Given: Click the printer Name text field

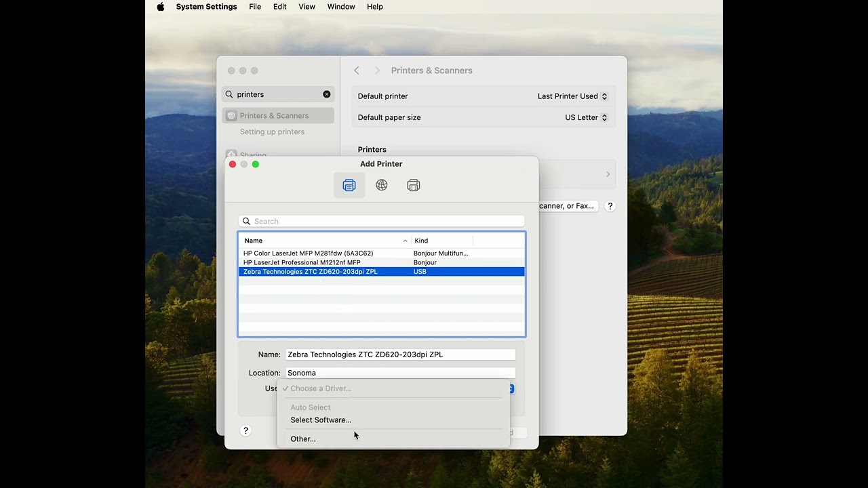Looking at the screenshot, I should [x=400, y=354].
